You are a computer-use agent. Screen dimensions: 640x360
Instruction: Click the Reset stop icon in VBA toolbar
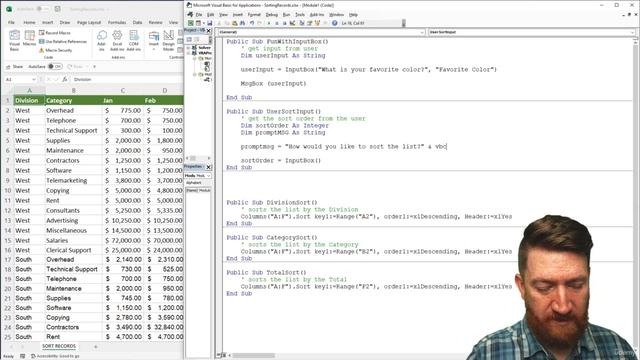284,23
